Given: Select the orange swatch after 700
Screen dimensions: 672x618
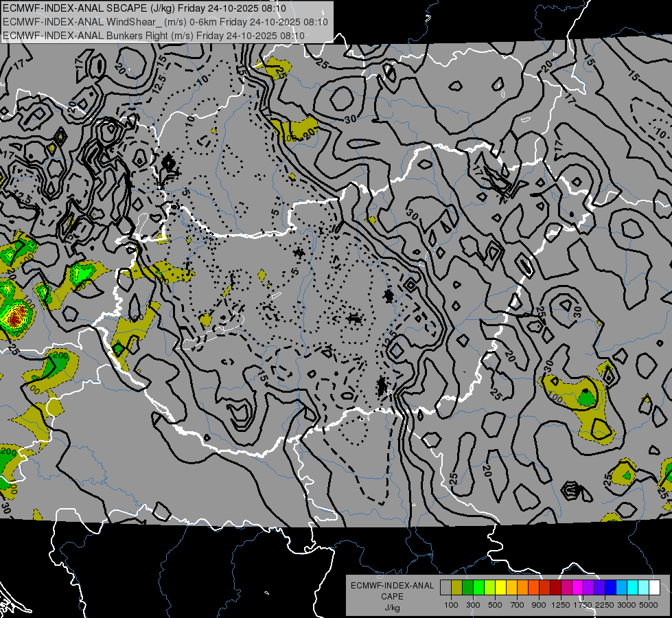Looking at the screenshot, I should 522,588.
